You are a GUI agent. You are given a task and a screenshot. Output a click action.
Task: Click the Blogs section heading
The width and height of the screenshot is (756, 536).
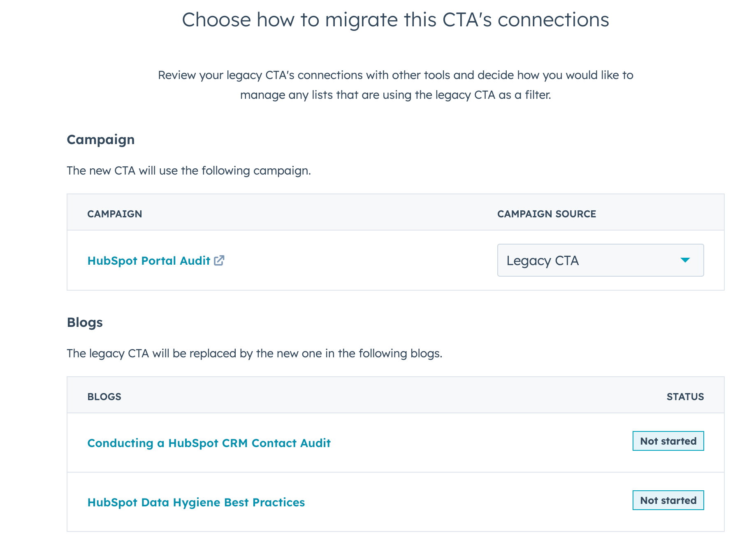(85, 322)
